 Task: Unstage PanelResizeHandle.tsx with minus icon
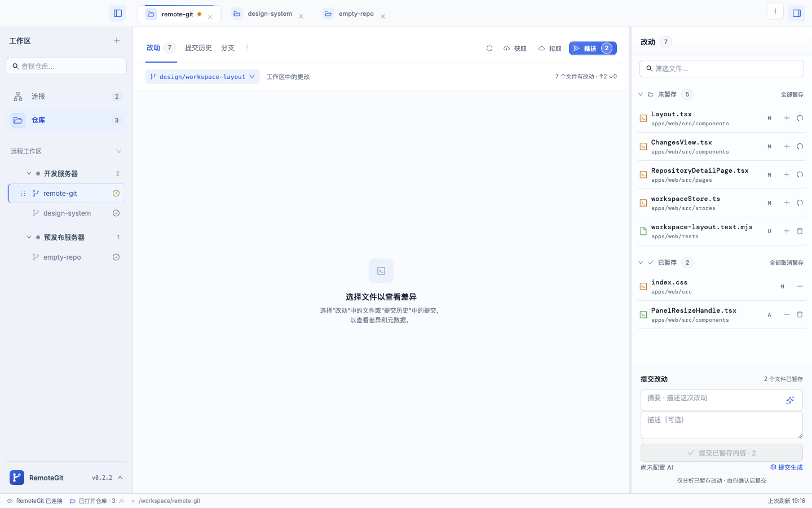[x=787, y=314]
